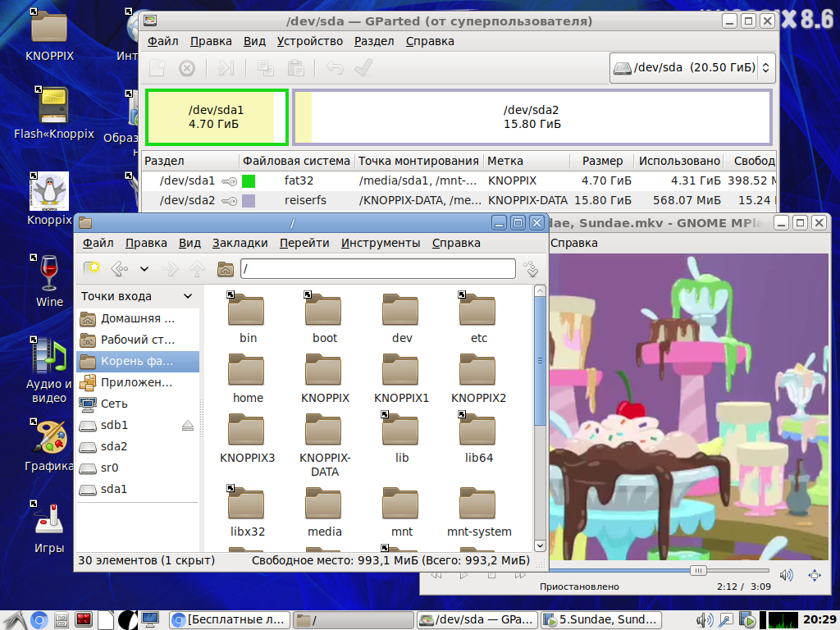The height and width of the screenshot is (630, 840).
Task: Select 'Сеть' in the side pane
Action: [138, 404]
